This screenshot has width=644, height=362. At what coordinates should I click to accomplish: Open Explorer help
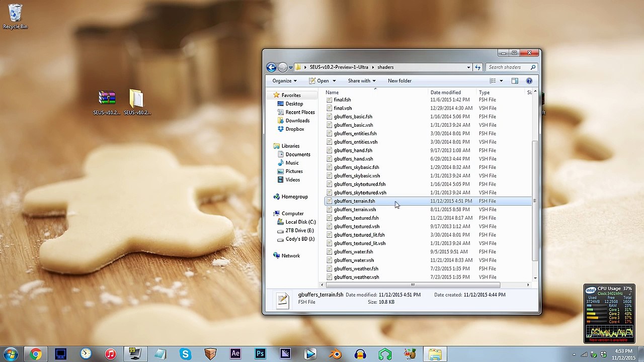pyautogui.click(x=529, y=81)
